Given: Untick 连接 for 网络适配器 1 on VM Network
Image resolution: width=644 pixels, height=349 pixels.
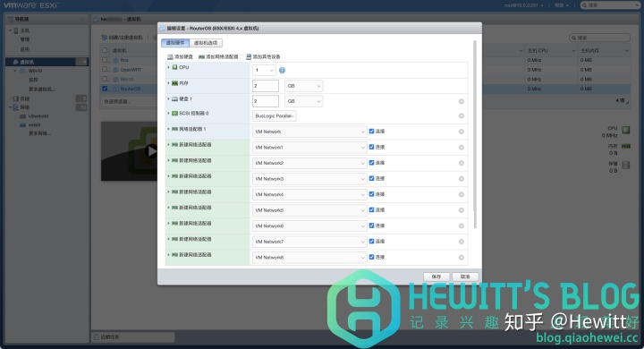Looking at the screenshot, I should coord(372,132).
